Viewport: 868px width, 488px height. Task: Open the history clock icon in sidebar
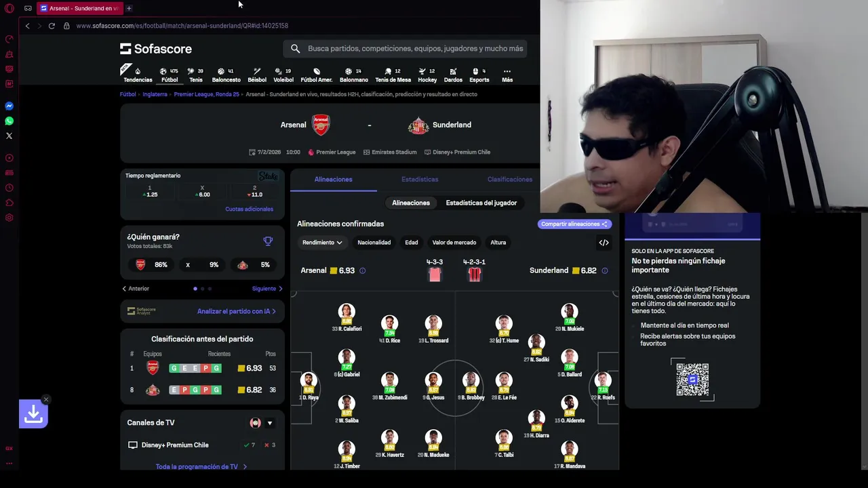[x=9, y=188]
